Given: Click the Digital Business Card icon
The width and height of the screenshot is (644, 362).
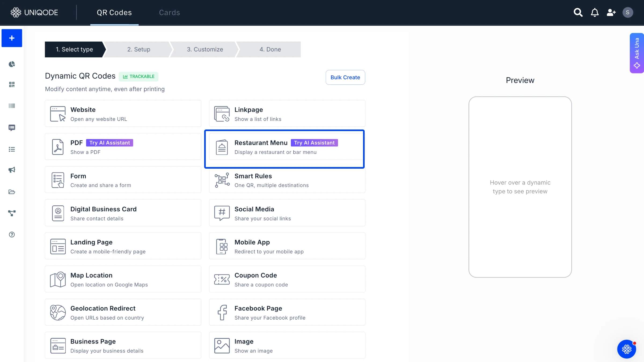Looking at the screenshot, I should coord(58,213).
